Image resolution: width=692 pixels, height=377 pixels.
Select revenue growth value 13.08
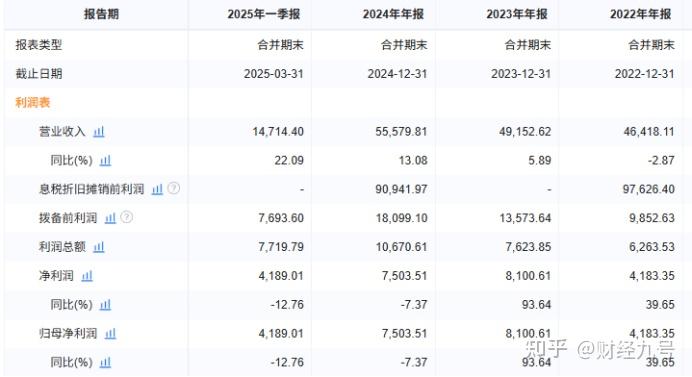click(413, 160)
